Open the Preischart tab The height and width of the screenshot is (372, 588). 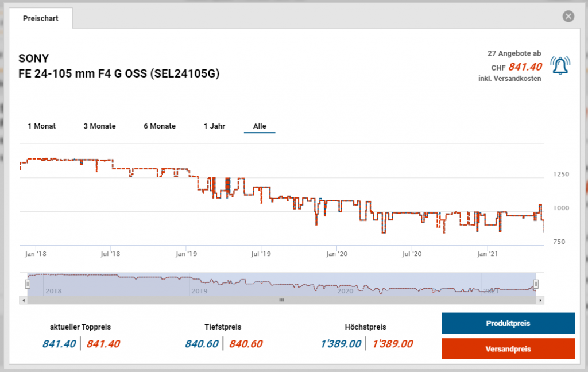[x=40, y=18]
